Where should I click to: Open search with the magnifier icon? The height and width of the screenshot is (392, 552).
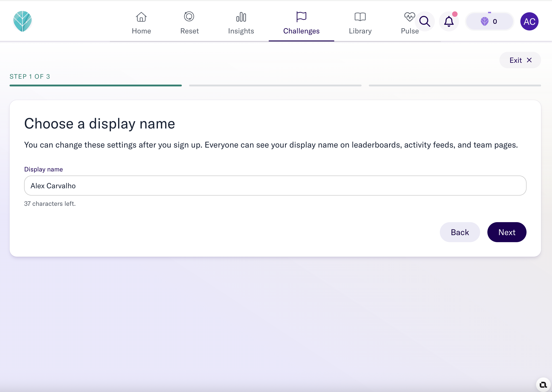tap(425, 21)
